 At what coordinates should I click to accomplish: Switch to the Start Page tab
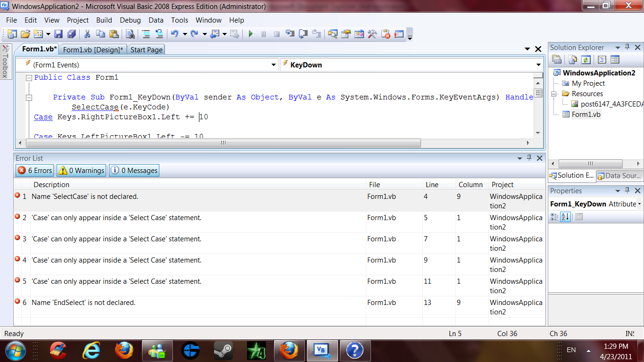click(147, 49)
